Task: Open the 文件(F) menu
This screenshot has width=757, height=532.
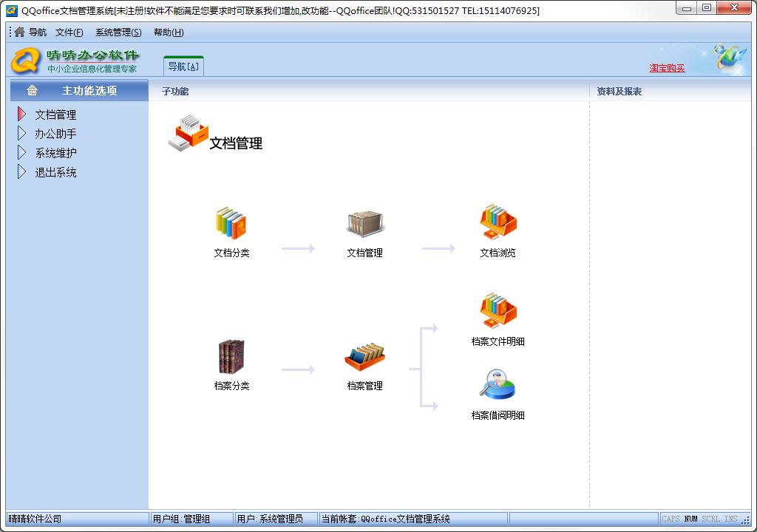Action: coord(69,33)
